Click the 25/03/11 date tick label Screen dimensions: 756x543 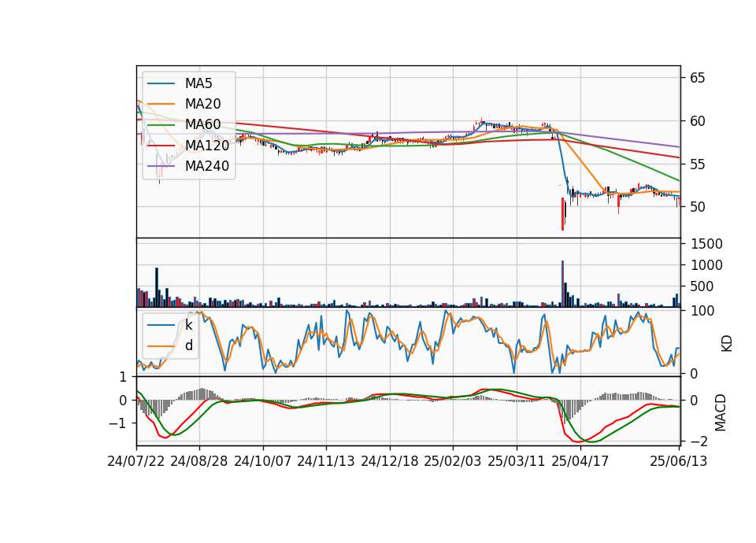click(x=517, y=461)
